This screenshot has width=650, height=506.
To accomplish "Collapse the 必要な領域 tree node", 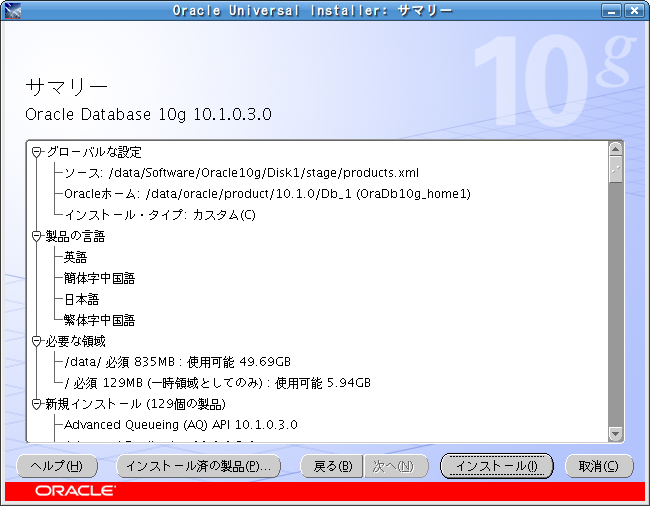I will [x=36, y=341].
